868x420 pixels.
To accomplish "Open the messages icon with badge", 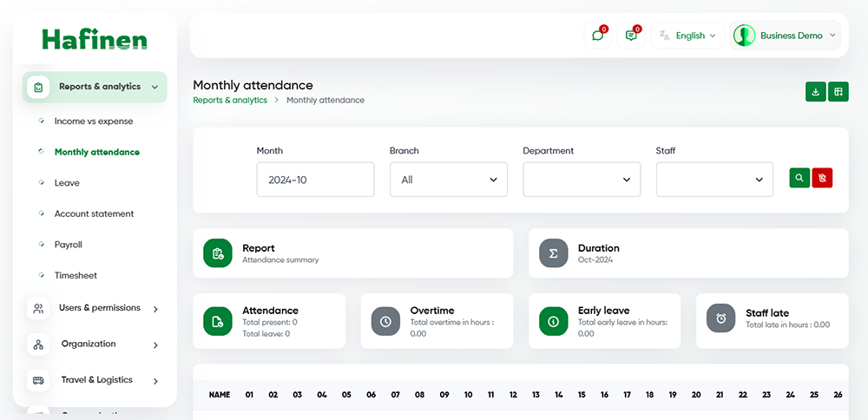I will 631,36.
